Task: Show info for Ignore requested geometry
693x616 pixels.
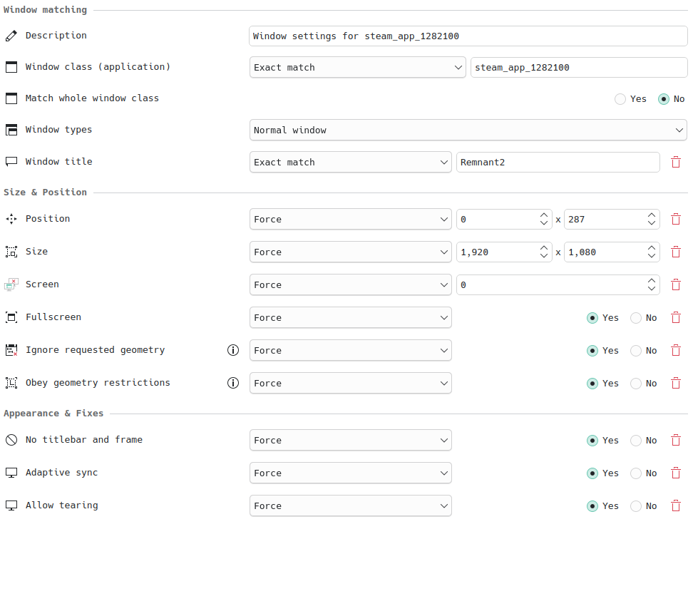Action: [x=233, y=351]
